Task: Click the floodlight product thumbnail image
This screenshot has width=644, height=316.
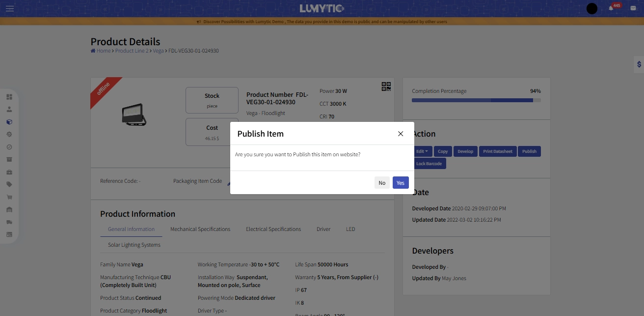Action: point(134,115)
